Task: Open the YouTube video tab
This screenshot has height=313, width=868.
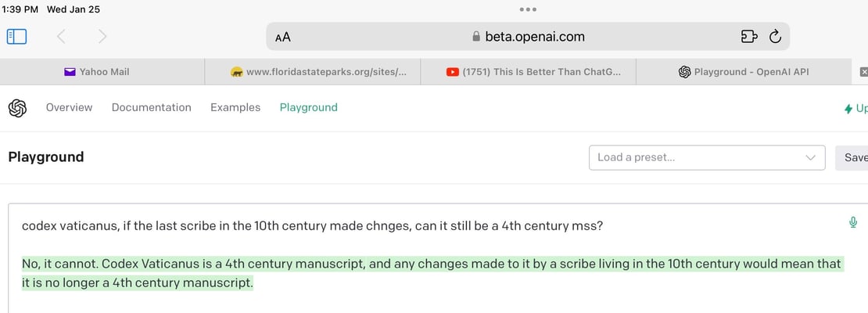Action: pos(533,71)
